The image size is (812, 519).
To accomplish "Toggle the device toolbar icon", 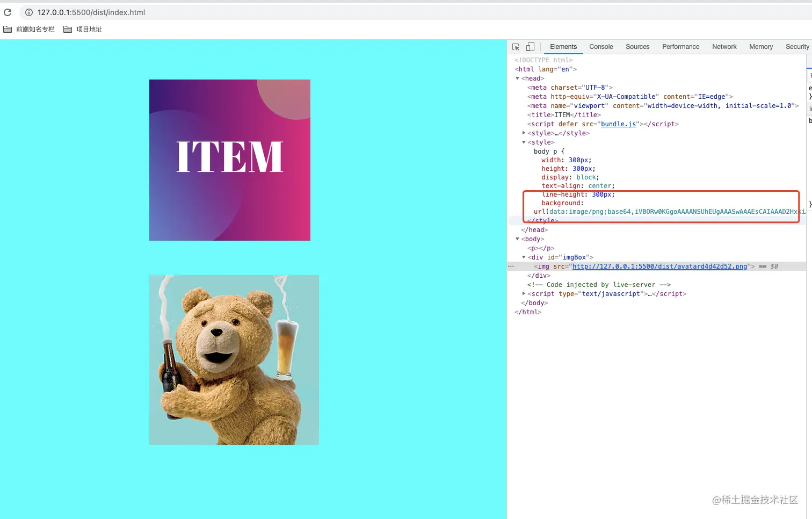I will [x=530, y=47].
